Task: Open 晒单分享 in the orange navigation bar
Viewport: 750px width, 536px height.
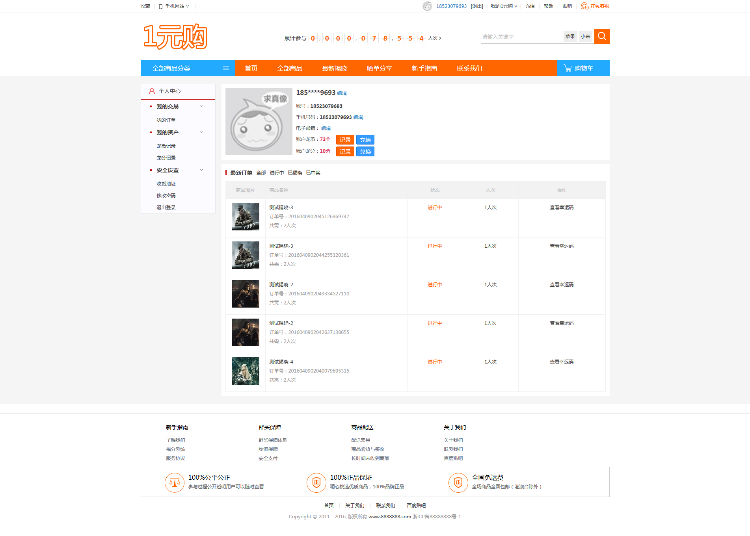Action: (379, 68)
